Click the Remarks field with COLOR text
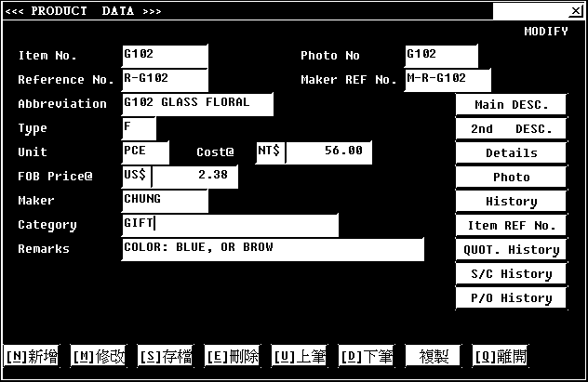This screenshot has height=382, width=588. point(273,248)
